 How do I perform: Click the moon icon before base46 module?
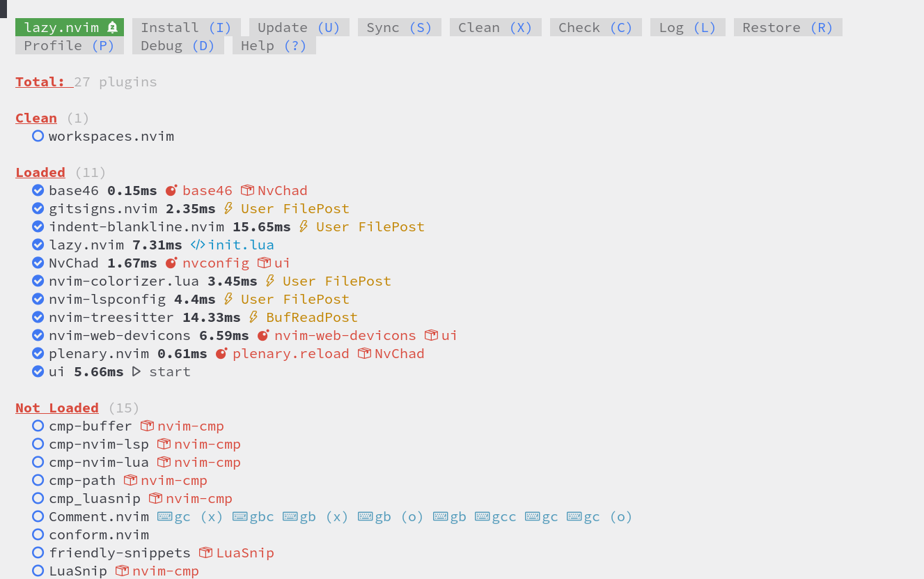tap(171, 190)
